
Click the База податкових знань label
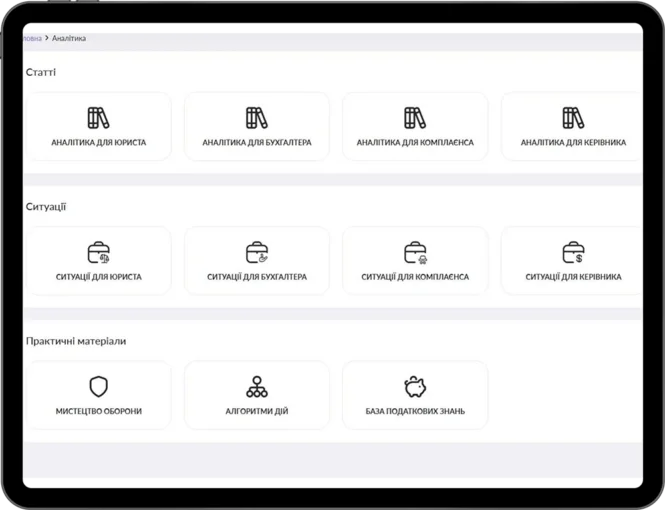(x=415, y=411)
